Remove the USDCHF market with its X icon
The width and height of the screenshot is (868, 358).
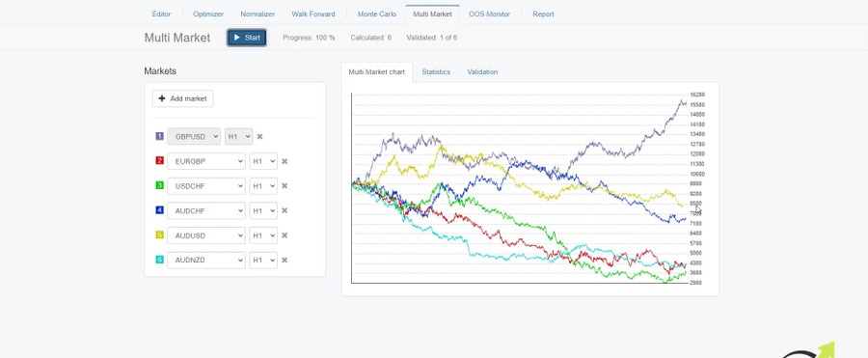(x=285, y=185)
